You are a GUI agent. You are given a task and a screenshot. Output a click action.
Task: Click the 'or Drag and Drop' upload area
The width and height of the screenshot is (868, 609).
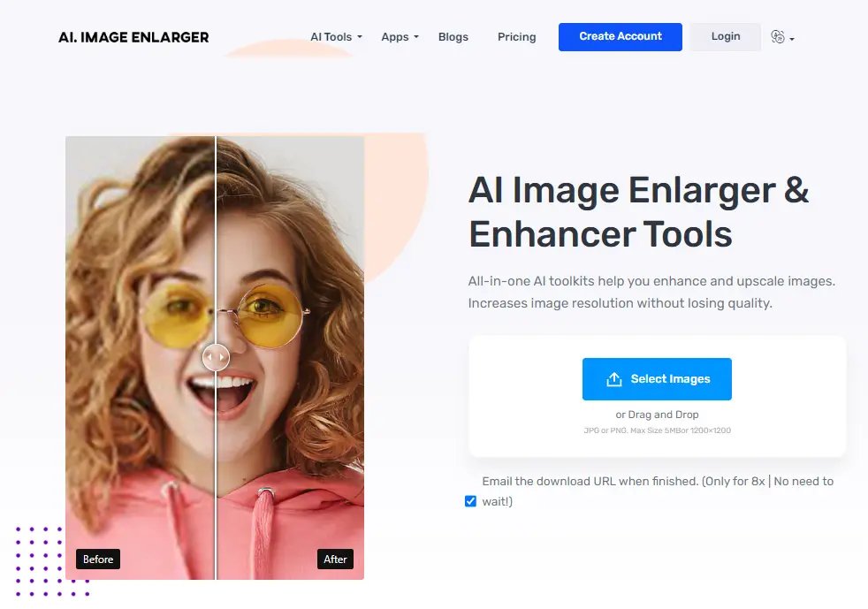(x=656, y=414)
